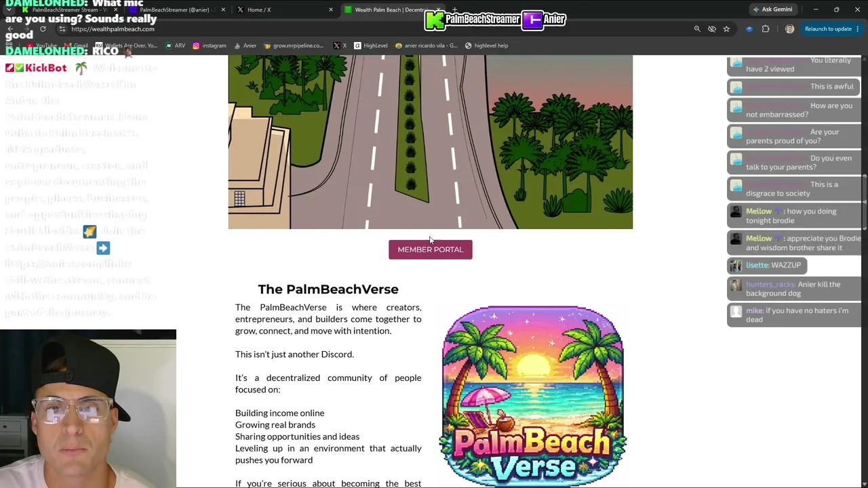Click the text "Growing real brands"
Image resolution: width=868 pixels, height=488 pixels.
tap(275, 424)
